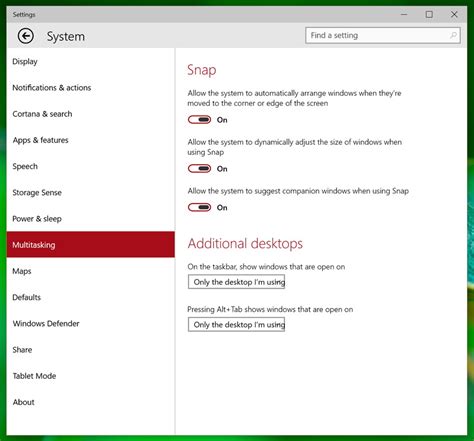The height and width of the screenshot is (441, 474).
Task: Maximize the Settings window
Action: [429, 14]
